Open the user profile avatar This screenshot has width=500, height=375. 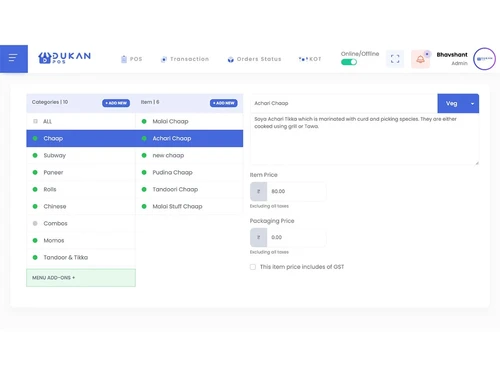click(x=484, y=59)
